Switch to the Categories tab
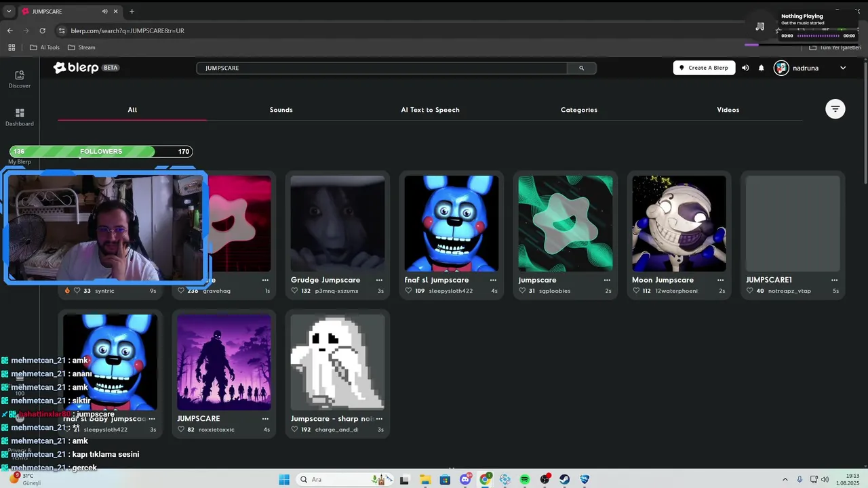Image resolution: width=868 pixels, height=488 pixels. click(x=578, y=110)
